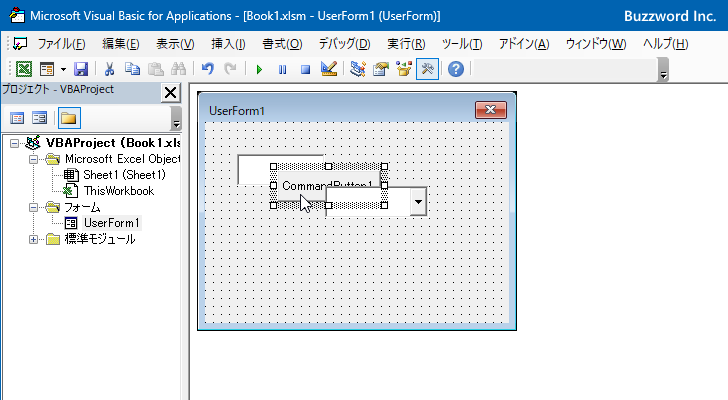Viewport: 728px width, 400px height.
Task: Click the Reset stop icon
Action: tap(305, 70)
